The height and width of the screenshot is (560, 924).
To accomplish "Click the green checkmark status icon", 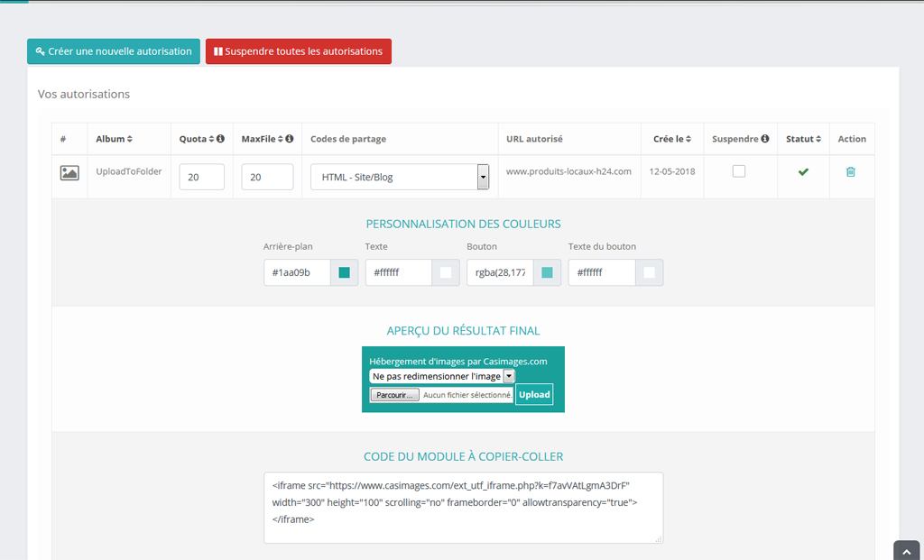I will click(803, 172).
